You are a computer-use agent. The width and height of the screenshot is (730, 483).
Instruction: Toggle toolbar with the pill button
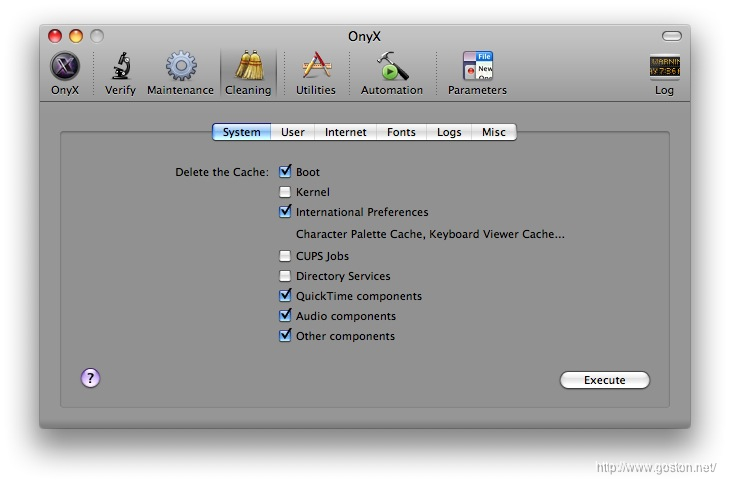pos(671,36)
